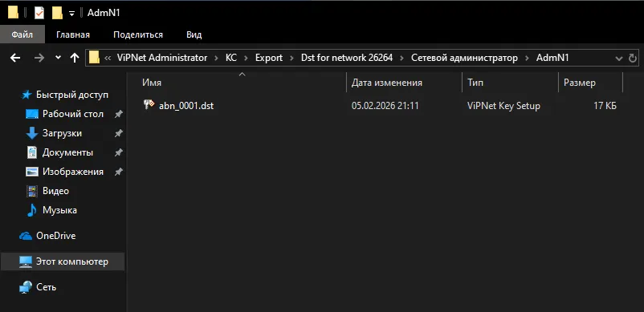Open the recent locations dropdown arrow
Viewport: 644px width, 312px height.
click(x=58, y=58)
